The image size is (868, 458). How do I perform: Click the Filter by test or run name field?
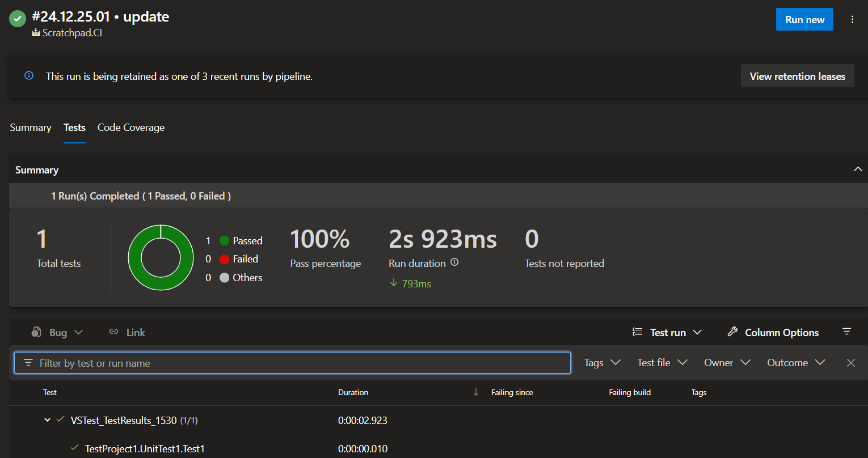(x=292, y=363)
